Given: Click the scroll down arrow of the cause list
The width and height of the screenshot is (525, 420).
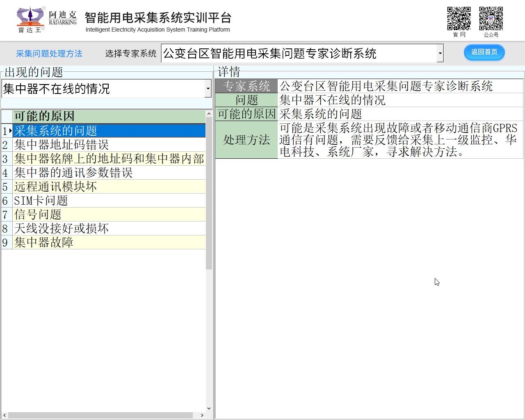Looking at the screenshot, I should point(209,408).
